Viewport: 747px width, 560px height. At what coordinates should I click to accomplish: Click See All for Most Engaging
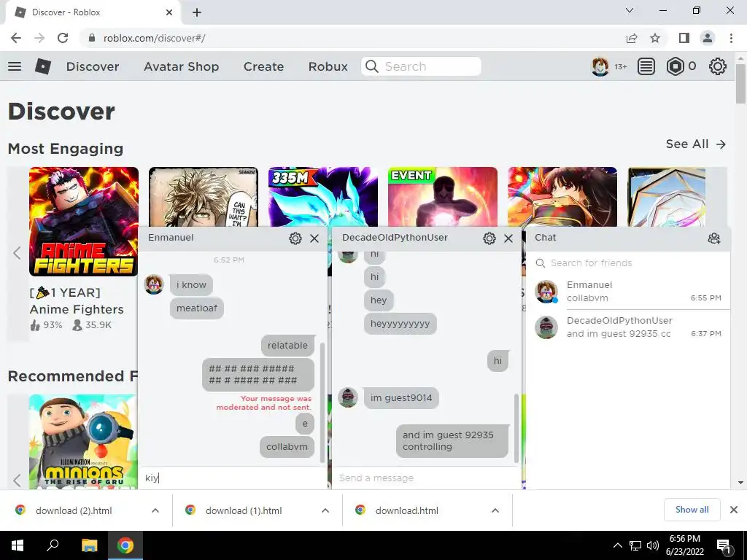pos(695,144)
